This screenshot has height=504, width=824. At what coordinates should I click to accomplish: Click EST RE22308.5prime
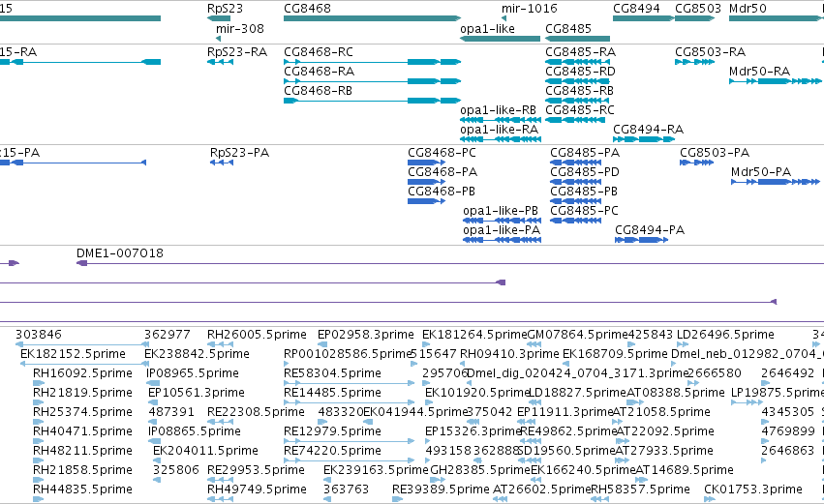tap(256, 413)
